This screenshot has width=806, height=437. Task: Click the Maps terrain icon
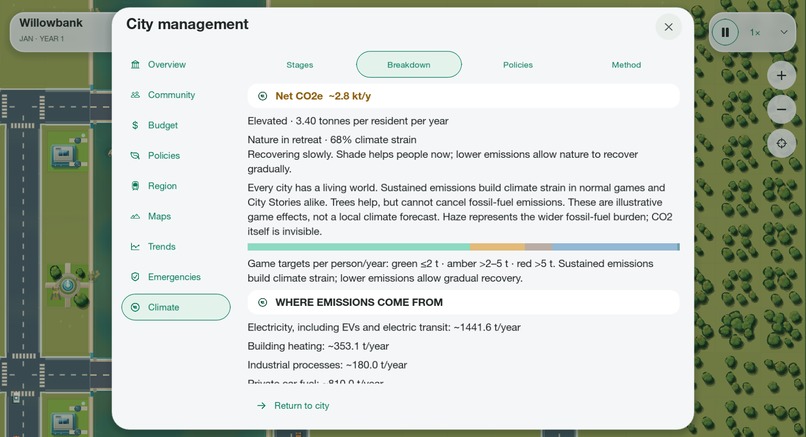point(135,216)
